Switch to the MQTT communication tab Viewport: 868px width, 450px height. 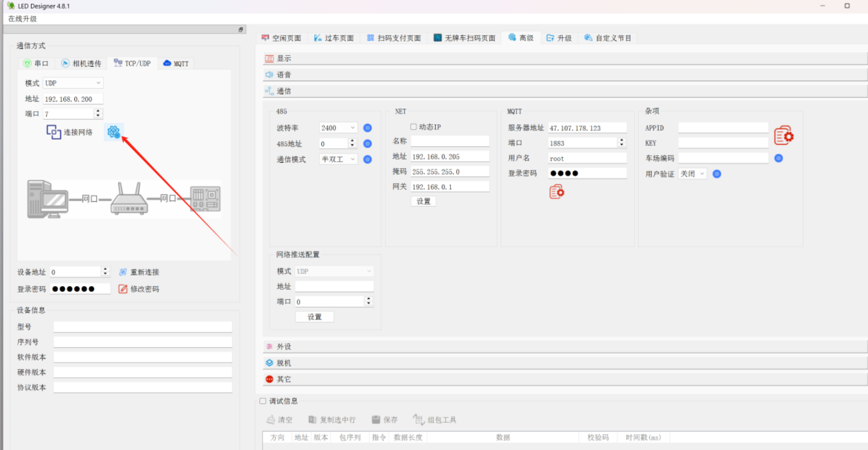pos(176,63)
